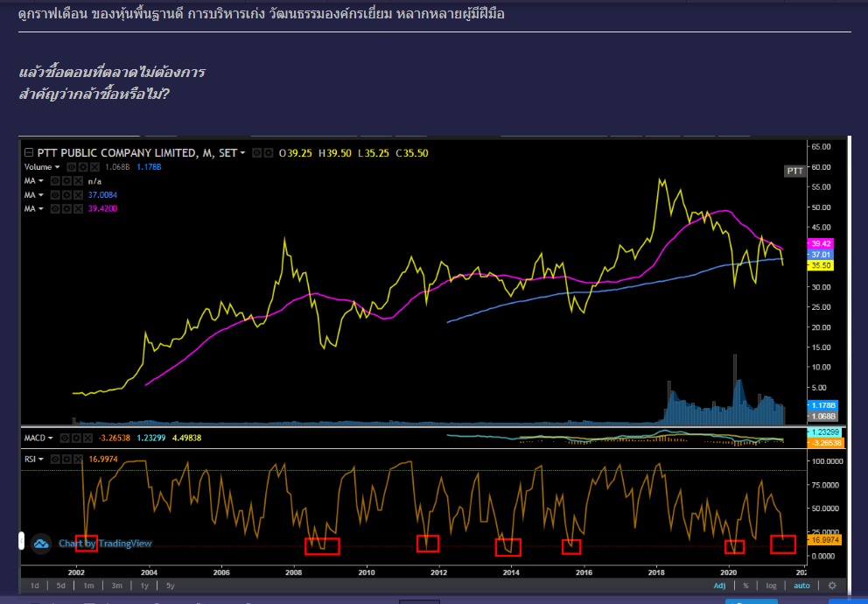Image resolution: width=868 pixels, height=604 pixels.
Task: Toggle MACD visibility eye icon
Action: [x=65, y=438]
